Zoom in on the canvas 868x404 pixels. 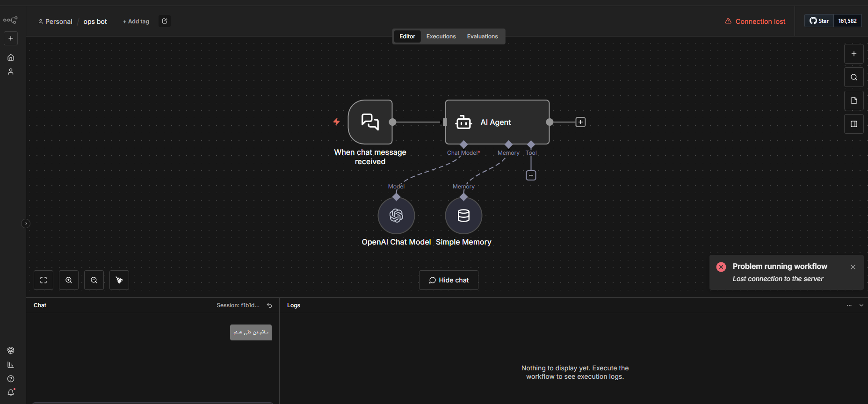[x=69, y=280]
